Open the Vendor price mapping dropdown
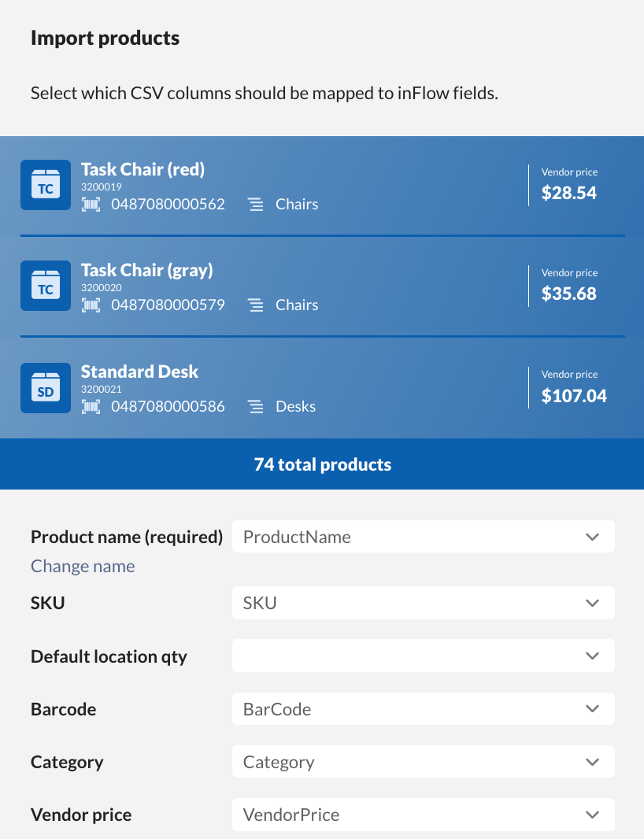644x839 pixels. pyautogui.click(x=423, y=815)
